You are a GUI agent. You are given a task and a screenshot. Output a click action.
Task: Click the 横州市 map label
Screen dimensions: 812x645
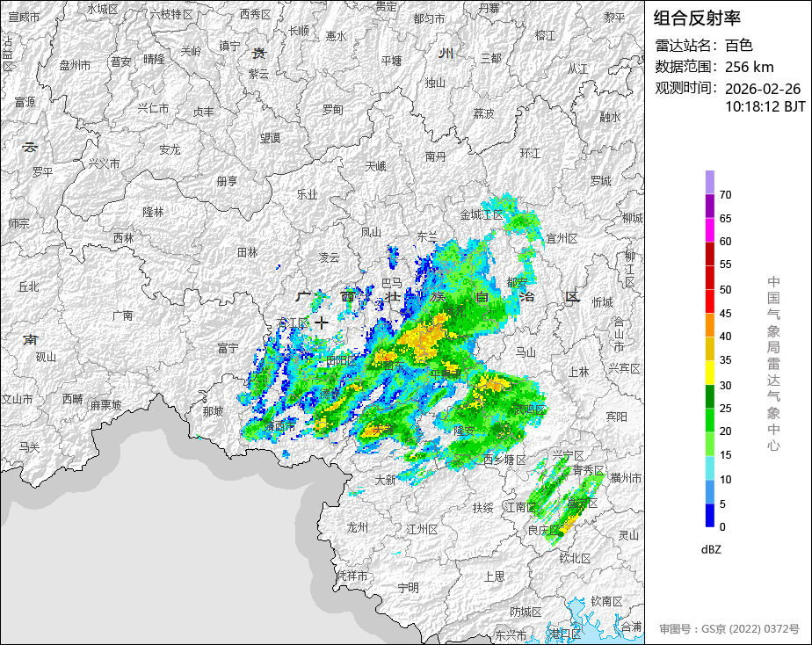click(x=626, y=478)
